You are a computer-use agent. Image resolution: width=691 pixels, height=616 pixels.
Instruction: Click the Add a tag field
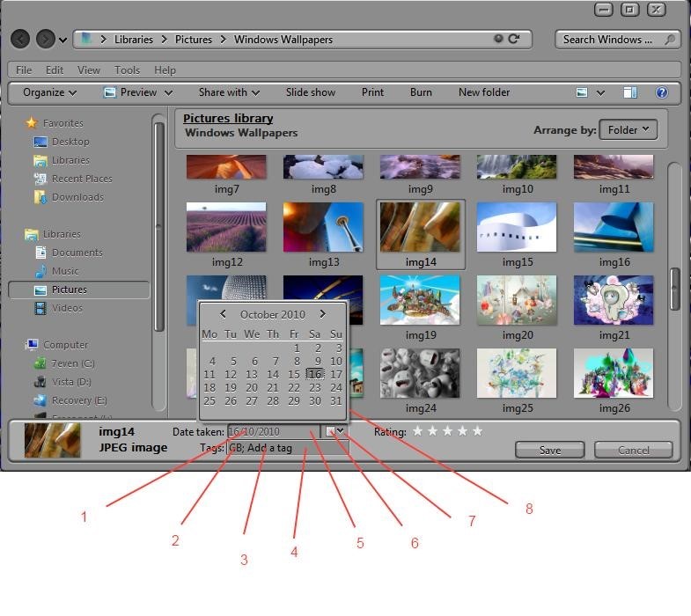(x=271, y=448)
